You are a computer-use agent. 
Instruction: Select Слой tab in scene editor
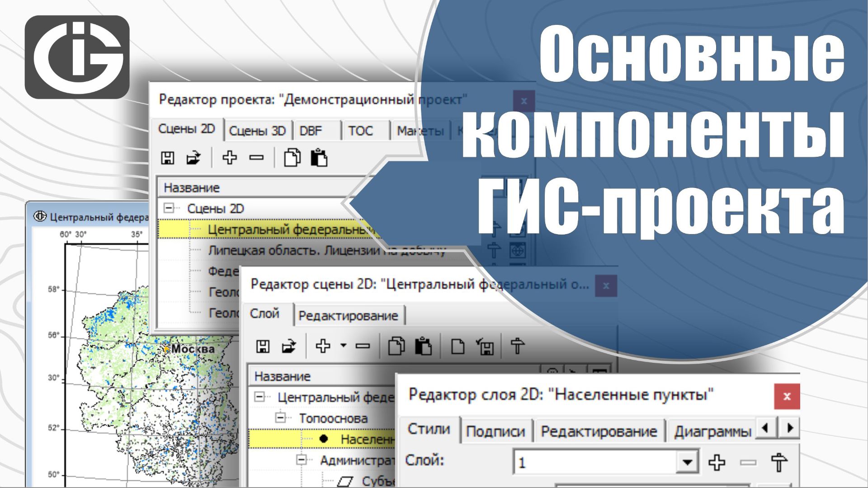[x=265, y=314]
